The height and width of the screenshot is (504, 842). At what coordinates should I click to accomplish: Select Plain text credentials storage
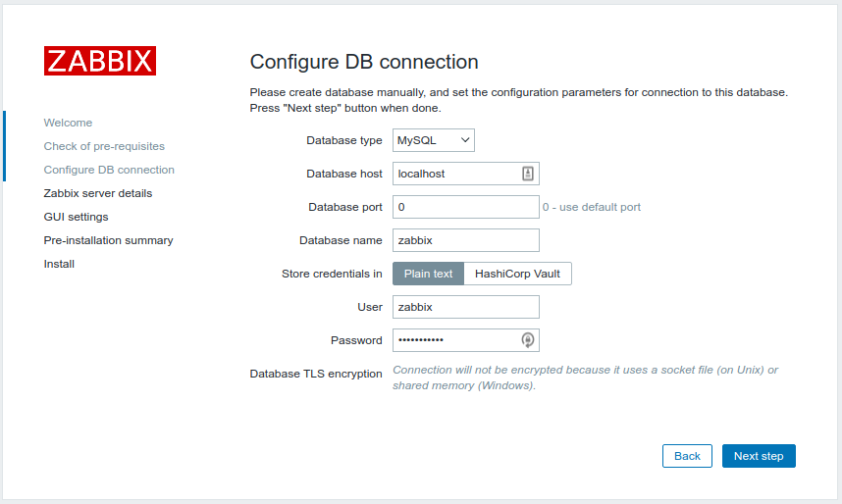(x=428, y=274)
